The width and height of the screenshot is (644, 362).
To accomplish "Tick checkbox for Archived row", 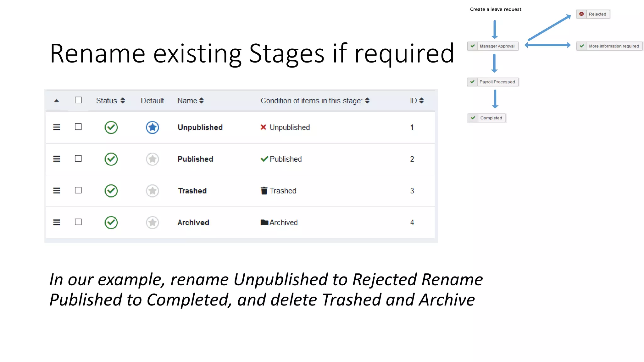I will point(78,222).
